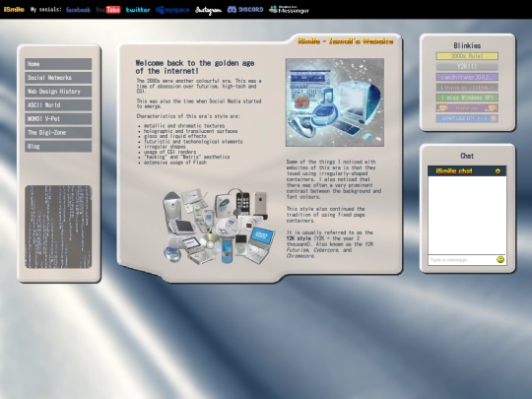This screenshot has height=399, width=532.
Task: Click the iSmile chat header
Action: pyautogui.click(x=467, y=171)
